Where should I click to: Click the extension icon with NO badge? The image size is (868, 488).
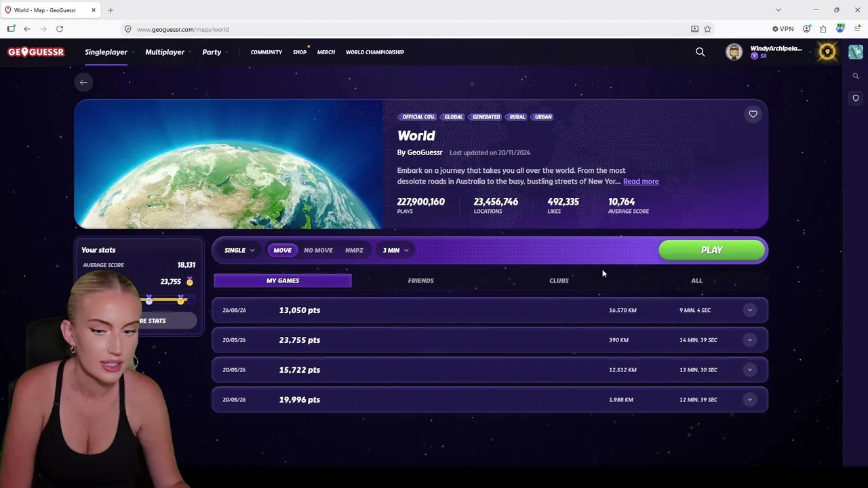coord(840,28)
